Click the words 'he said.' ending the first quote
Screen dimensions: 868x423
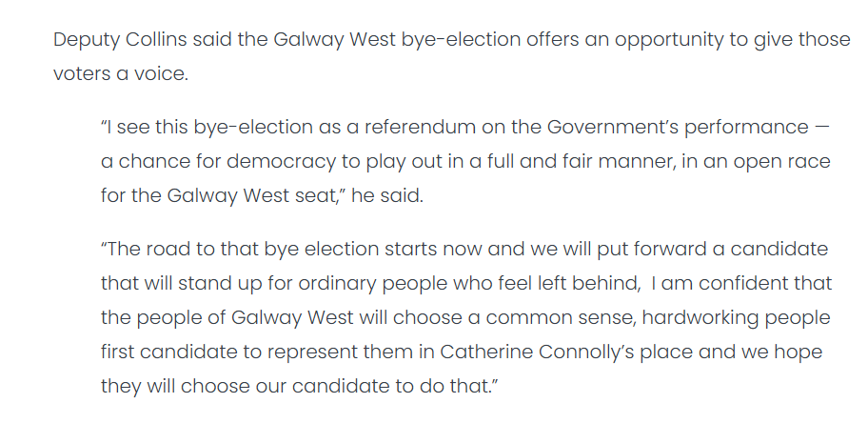[387, 196]
